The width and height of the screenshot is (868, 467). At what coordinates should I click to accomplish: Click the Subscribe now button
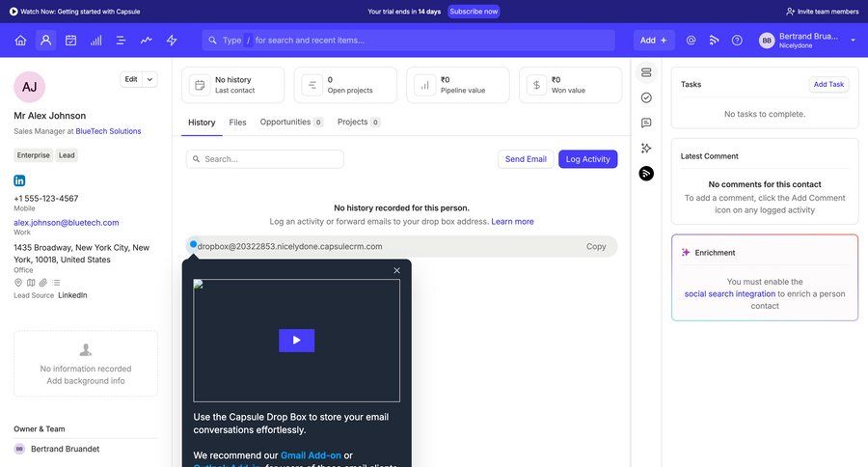tap(474, 12)
